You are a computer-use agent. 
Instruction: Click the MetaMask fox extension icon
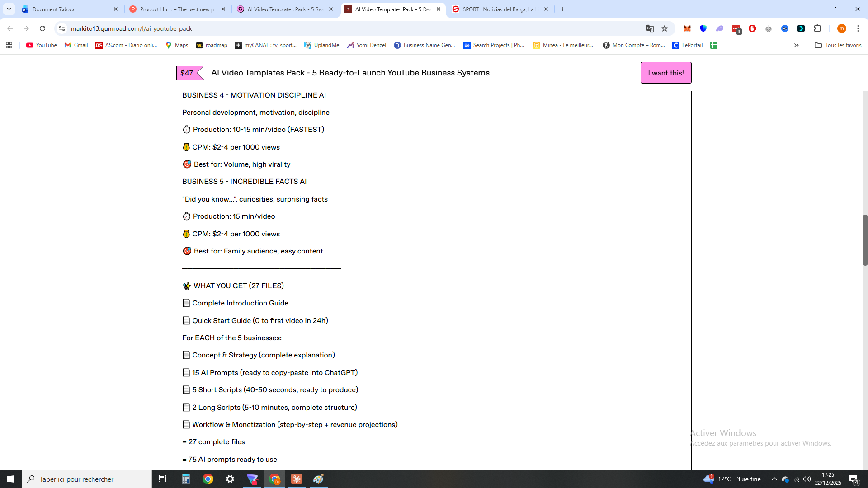[687, 28]
